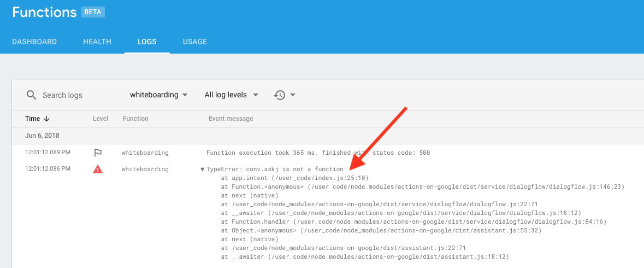The height and width of the screenshot is (268, 644).
Task: Click the red error warning icon
Action: point(98,169)
